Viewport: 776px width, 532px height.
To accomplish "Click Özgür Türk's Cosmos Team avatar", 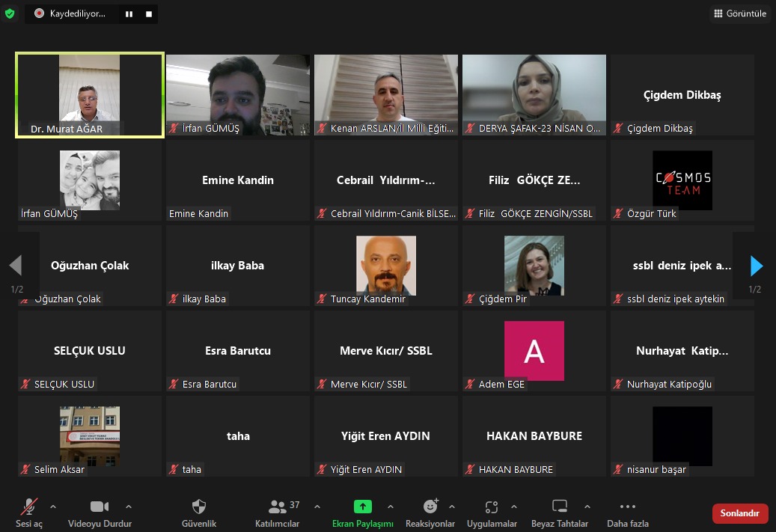I will tap(682, 180).
